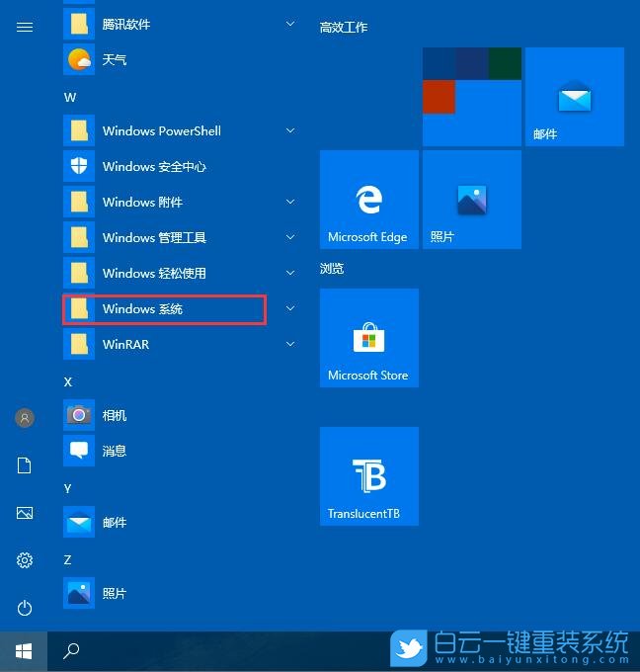Open the 照片 photos tile

click(x=472, y=200)
